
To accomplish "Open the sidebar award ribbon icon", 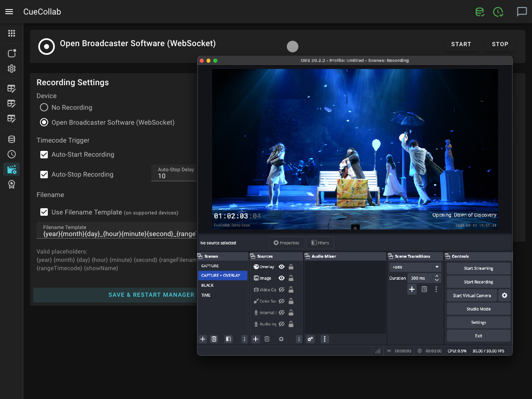I will pos(12,184).
